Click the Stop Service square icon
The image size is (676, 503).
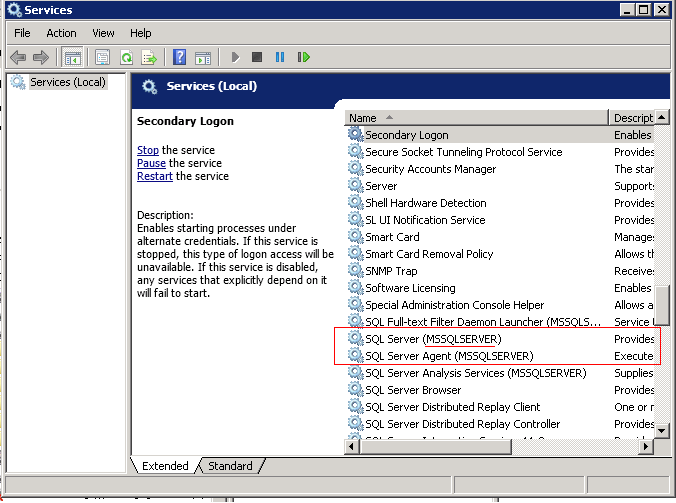[x=257, y=57]
